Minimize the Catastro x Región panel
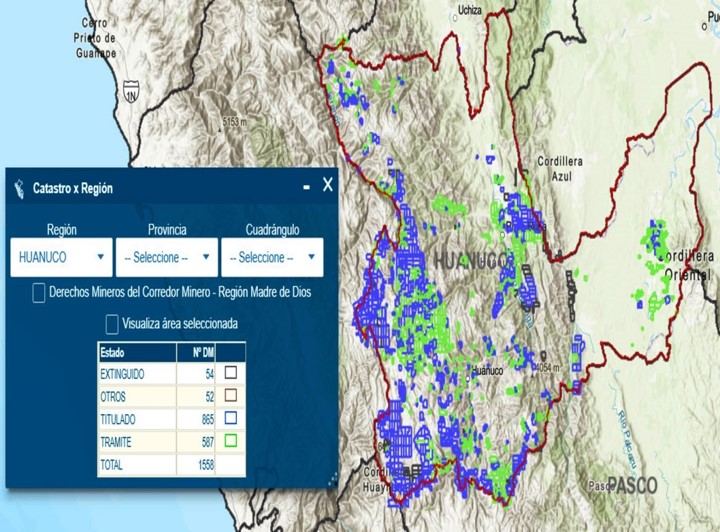The width and height of the screenshot is (720, 532). [x=306, y=187]
